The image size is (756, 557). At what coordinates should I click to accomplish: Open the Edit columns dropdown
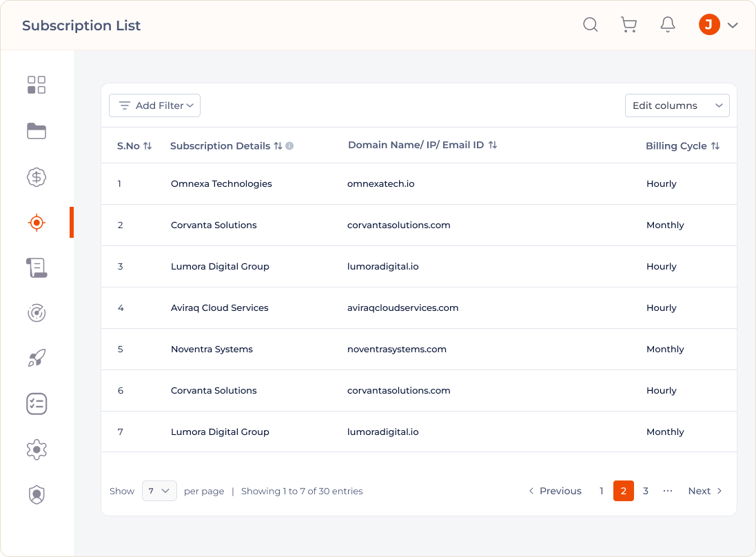677,105
